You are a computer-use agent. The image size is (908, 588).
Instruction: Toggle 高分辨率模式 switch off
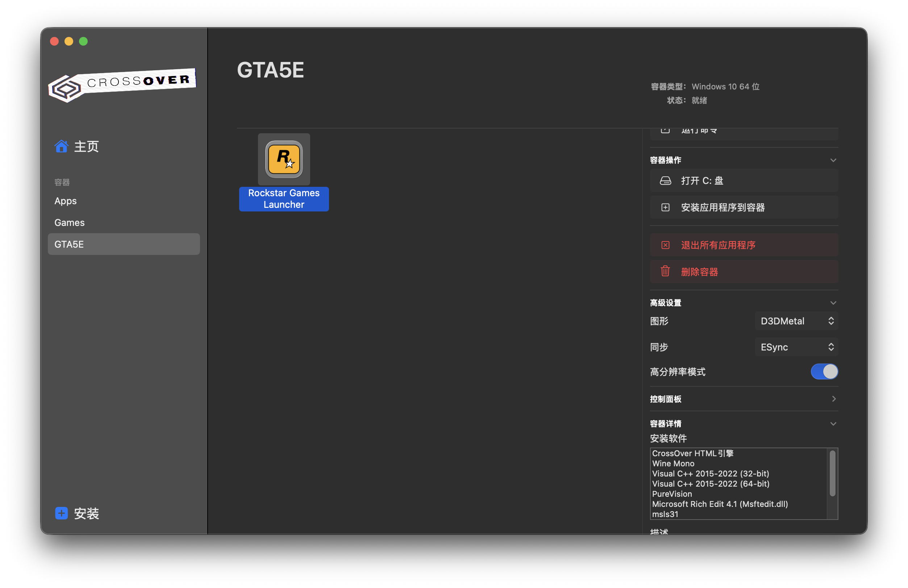pos(824,371)
